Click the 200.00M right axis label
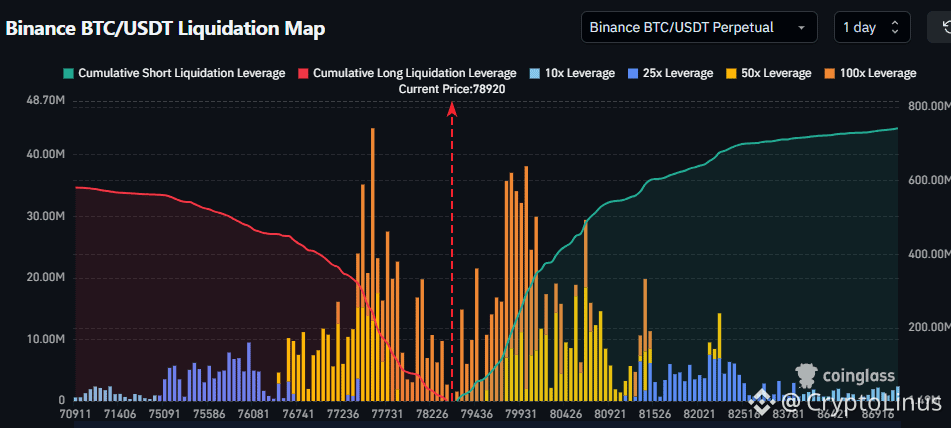Screen dimensions: 951x428 (929, 327)
